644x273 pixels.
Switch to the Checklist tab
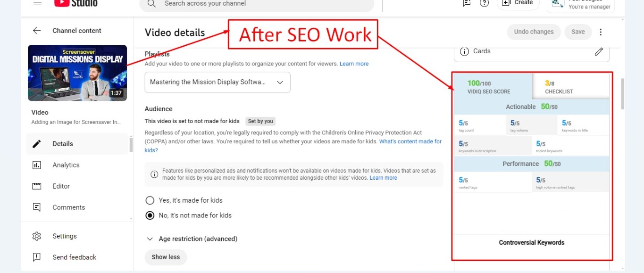(570, 87)
